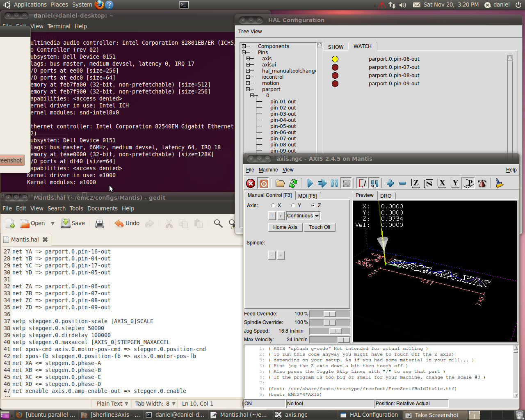Open Plain Text language selector in gedit
This screenshot has height=420, width=525.
(112, 404)
